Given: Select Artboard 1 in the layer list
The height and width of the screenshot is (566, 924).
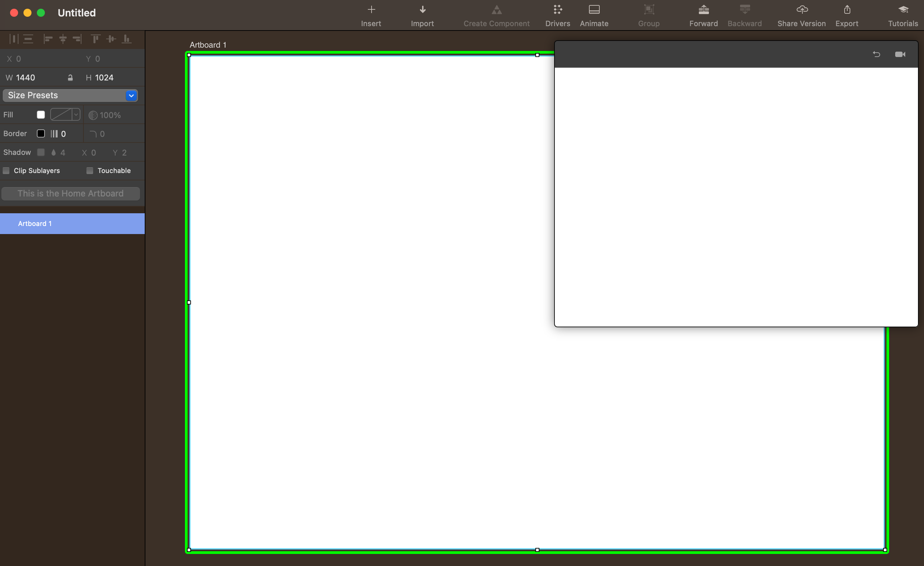Looking at the screenshot, I should point(72,224).
